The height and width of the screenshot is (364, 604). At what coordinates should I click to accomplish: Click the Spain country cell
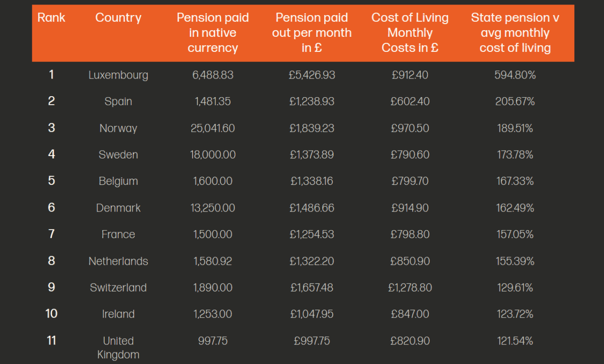[118, 102]
